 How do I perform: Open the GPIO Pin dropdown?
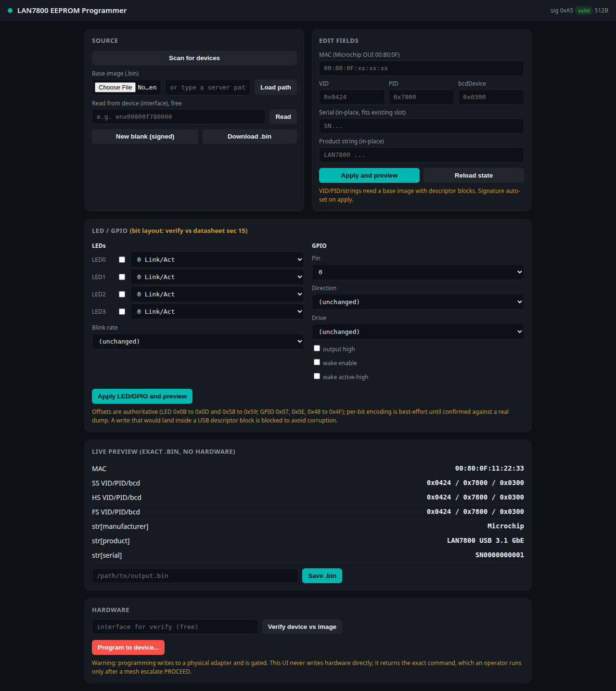pyautogui.click(x=418, y=272)
